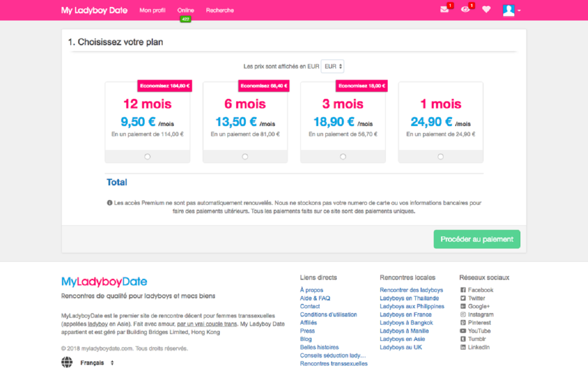
Task: Choose the 1 mois plan radio button
Action: [441, 157]
